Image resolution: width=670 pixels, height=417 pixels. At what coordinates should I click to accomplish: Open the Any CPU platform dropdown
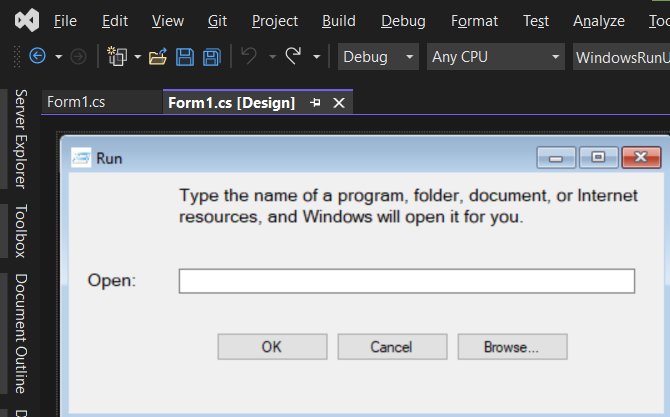coord(496,56)
